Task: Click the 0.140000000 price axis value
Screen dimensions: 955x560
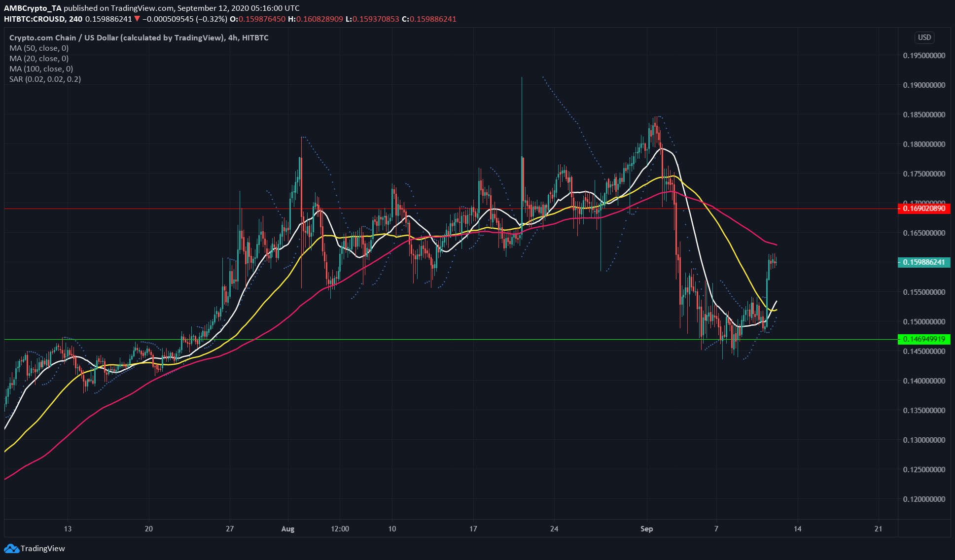Action: 924,381
